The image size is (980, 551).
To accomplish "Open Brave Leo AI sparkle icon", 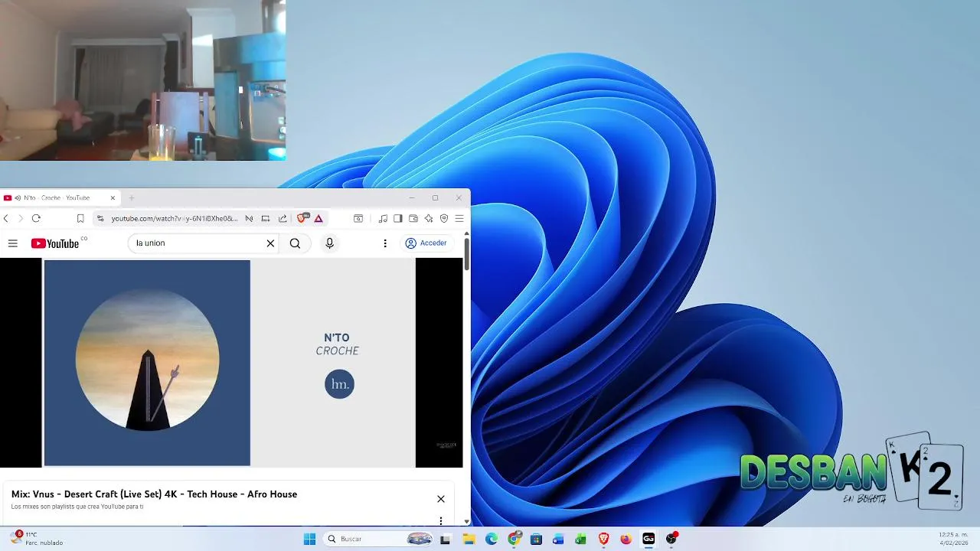I will [429, 218].
